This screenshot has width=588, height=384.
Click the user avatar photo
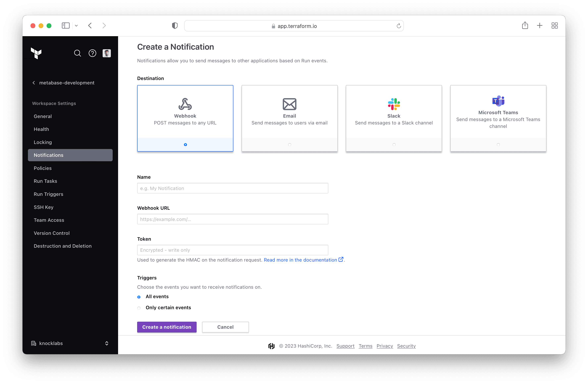tap(107, 53)
